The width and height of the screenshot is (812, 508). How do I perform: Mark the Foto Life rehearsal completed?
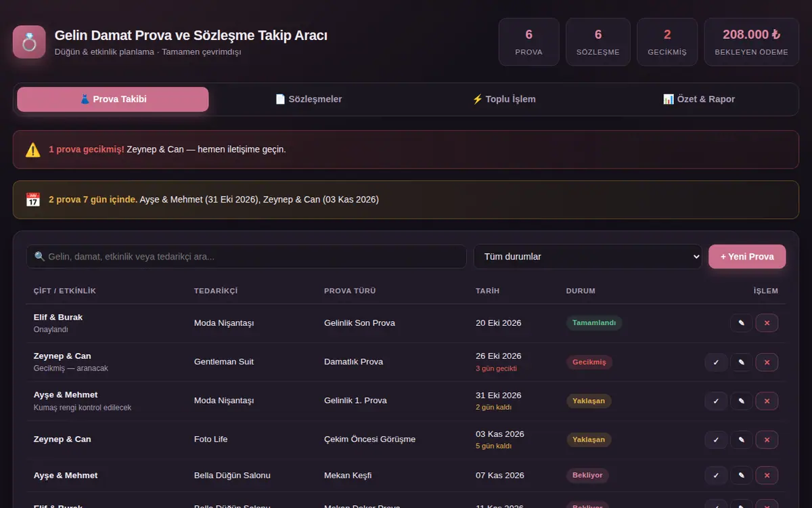point(716,440)
